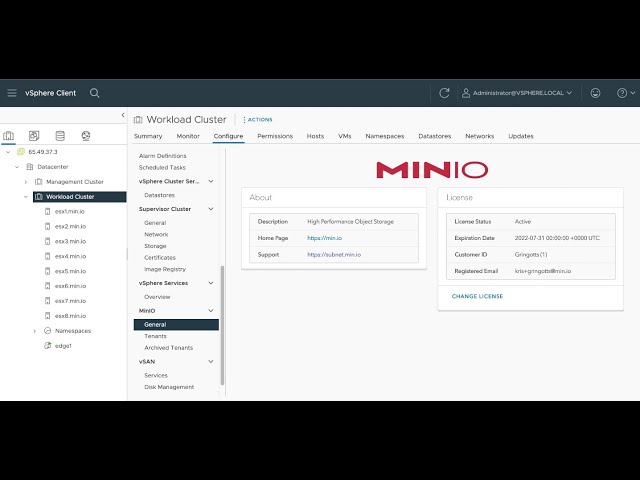
Task: Open the Datastores tab
Action: (435, 136)
